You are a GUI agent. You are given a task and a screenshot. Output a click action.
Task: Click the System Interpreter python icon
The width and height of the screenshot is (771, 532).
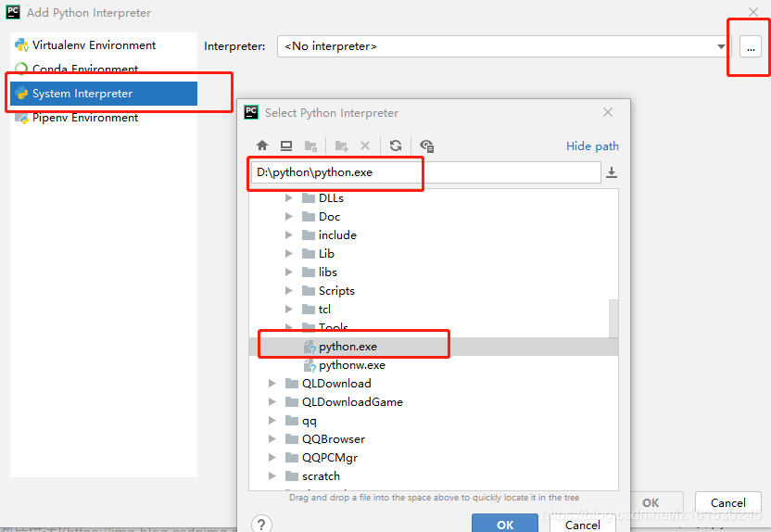tap(21, 94)
